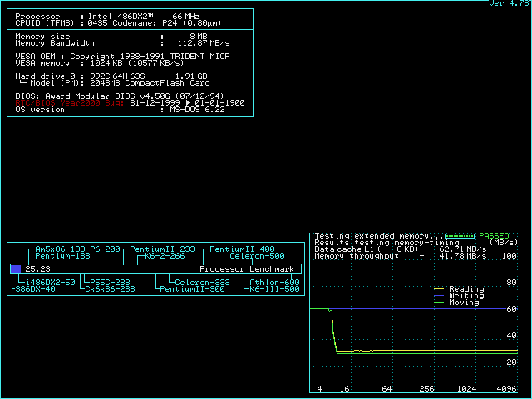Click the memory test PASSED progress bar
The width and height of the screenshot is (532, 399).
(460, 236)
